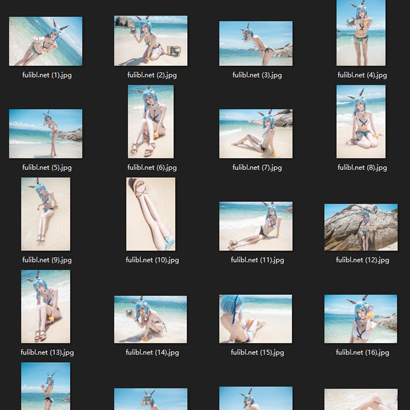This screenshot has height=410, width=410.
Task: Select thumbnail of fulibl.net (8).jpg
Action: [361, 121]
